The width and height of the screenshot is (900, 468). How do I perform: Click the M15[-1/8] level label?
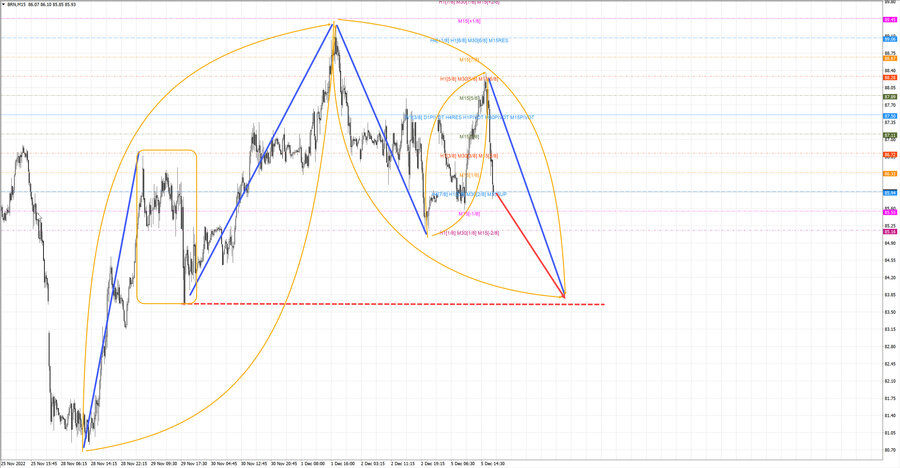470,214
